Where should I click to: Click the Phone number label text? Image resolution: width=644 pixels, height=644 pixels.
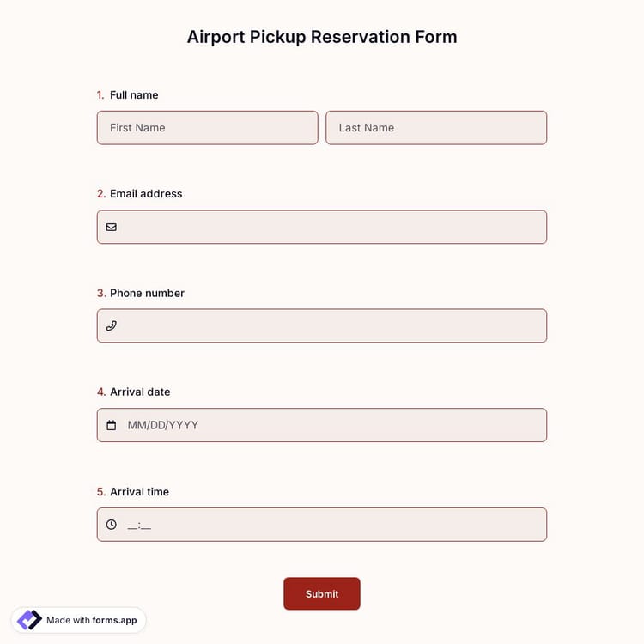147,293
